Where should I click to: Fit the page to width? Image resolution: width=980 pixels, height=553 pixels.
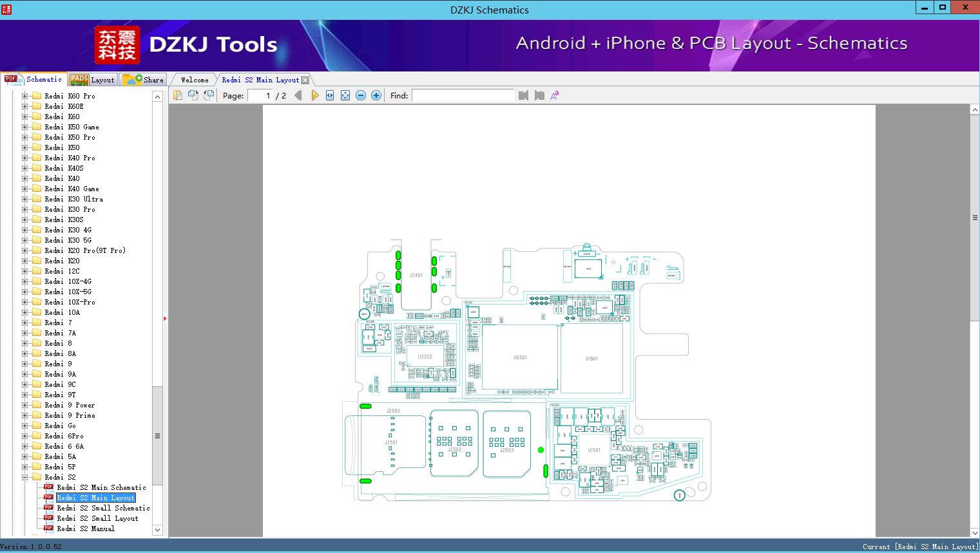point(330,95)
